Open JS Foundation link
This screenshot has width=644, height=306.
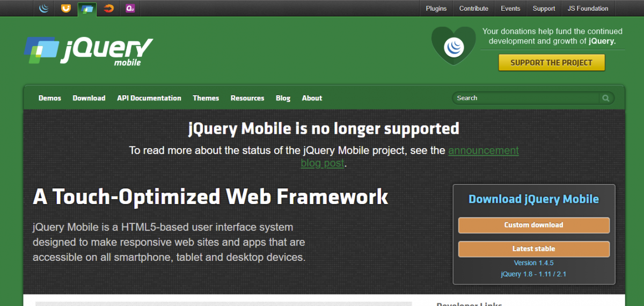pyautogui.click(x=588, y=9)
